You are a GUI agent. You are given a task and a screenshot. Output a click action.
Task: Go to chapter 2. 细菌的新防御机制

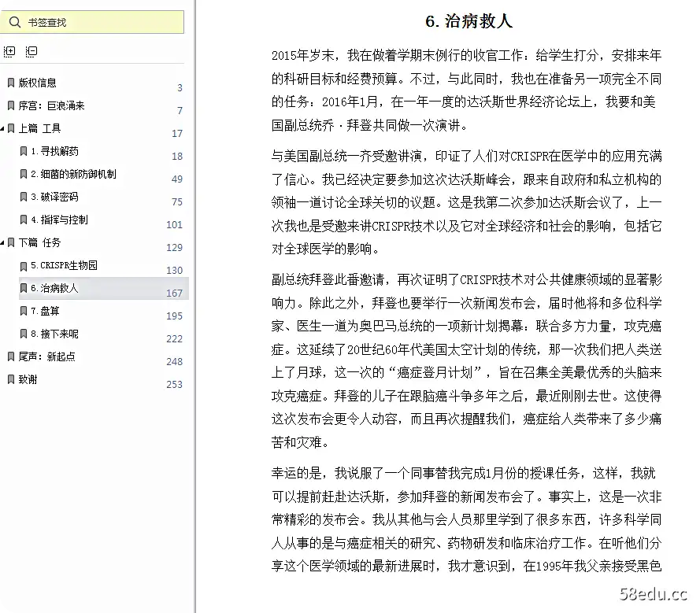[74, 174]
